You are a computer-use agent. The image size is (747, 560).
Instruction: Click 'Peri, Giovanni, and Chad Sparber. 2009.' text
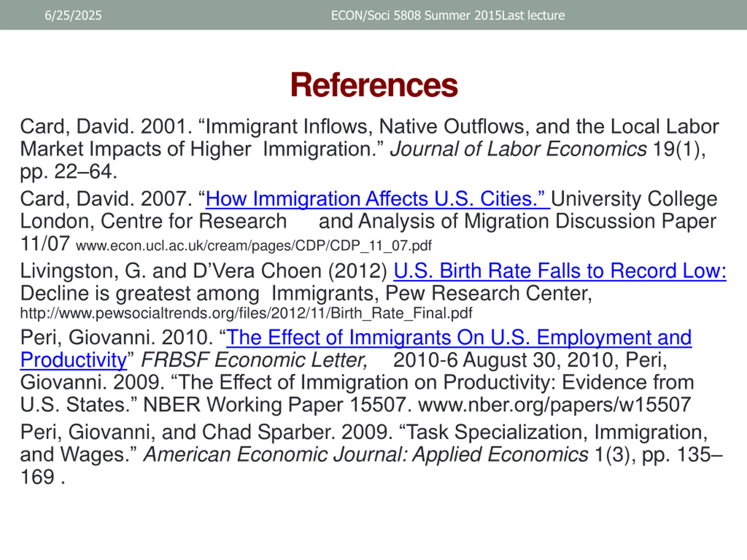pyautogui.click(x=206, y=433)
